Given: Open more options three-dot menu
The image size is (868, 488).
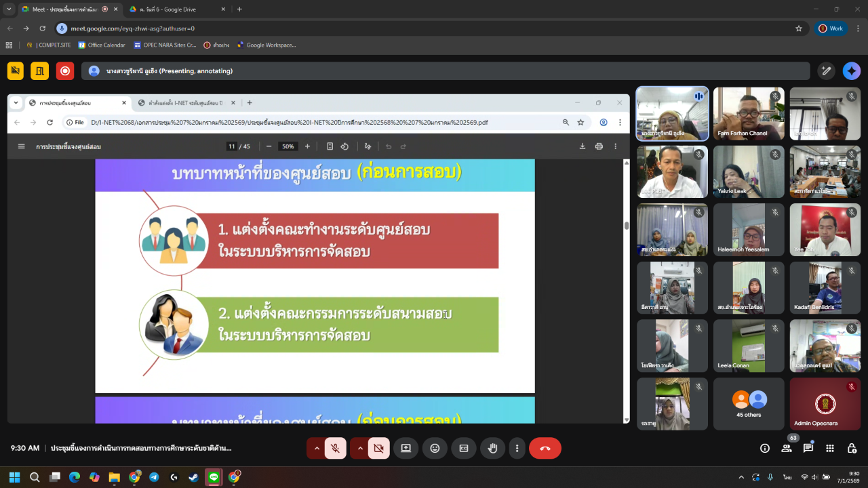Looking at the screenshot, I should 517,448.
